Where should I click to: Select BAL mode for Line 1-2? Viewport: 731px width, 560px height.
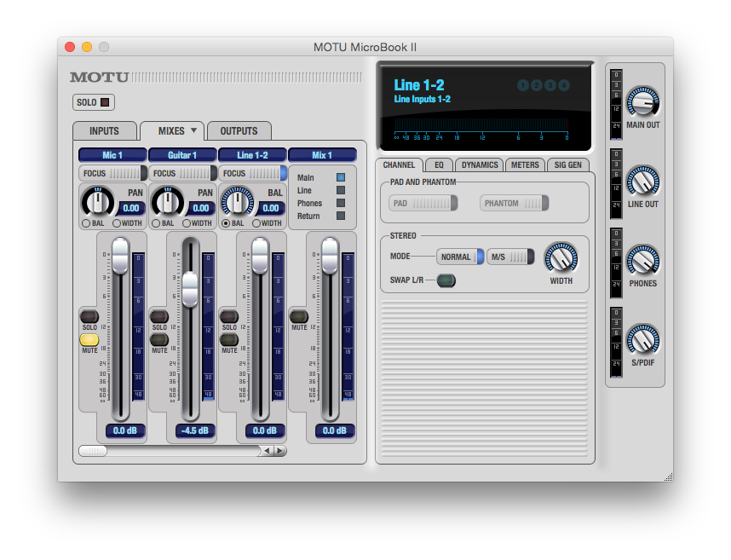pyautogui.click(x=226, y=223)
